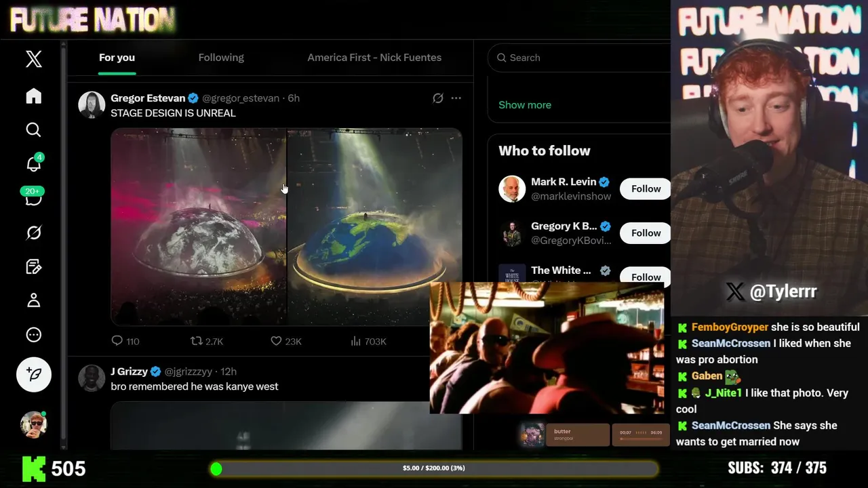This screenshot has width=868, height=488.
Task: Open the Articles notepad icon in sidebar
Action: [x=33, y=266]
